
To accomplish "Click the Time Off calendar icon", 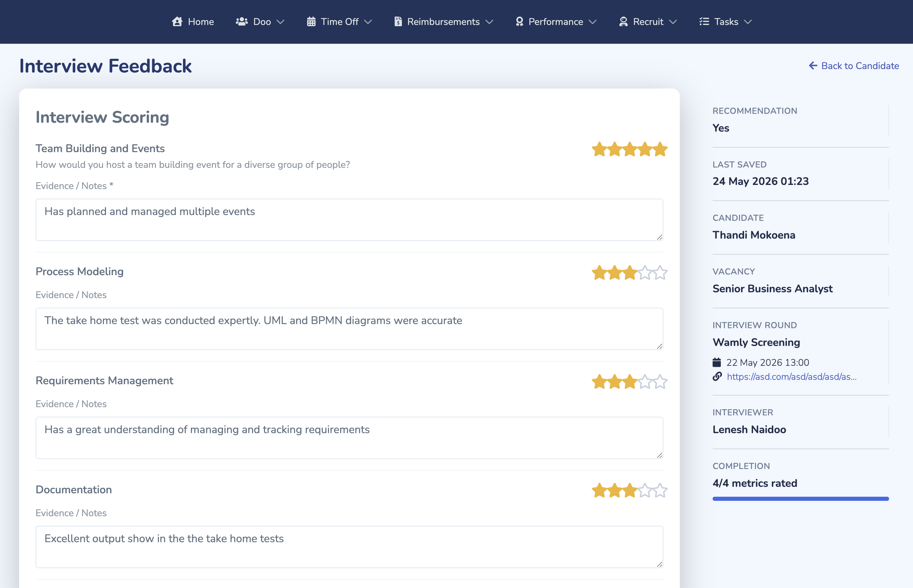I will (x=311, y=22).
